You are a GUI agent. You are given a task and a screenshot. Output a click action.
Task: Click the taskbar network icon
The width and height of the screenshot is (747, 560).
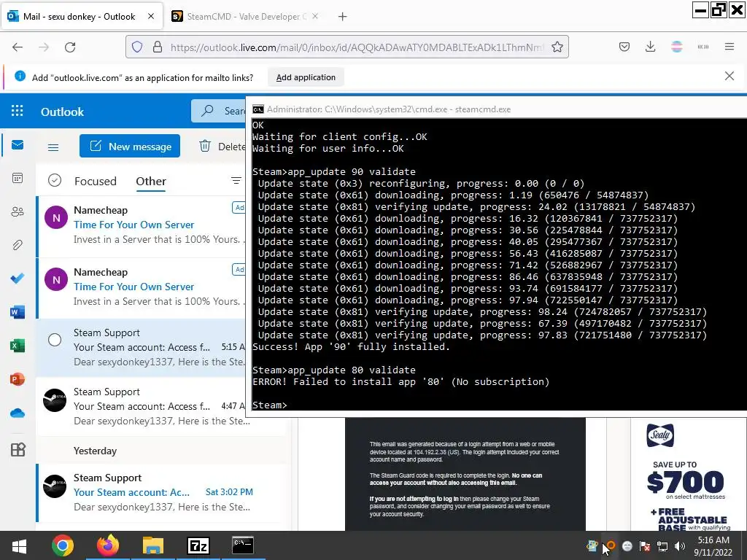pos(662,546)
